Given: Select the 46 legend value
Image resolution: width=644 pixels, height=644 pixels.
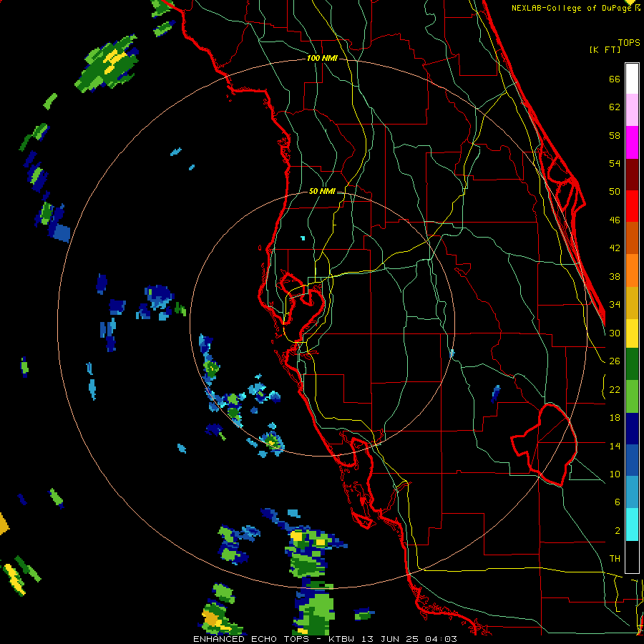Looking at the screenshot, I should [x=615, y=220].
